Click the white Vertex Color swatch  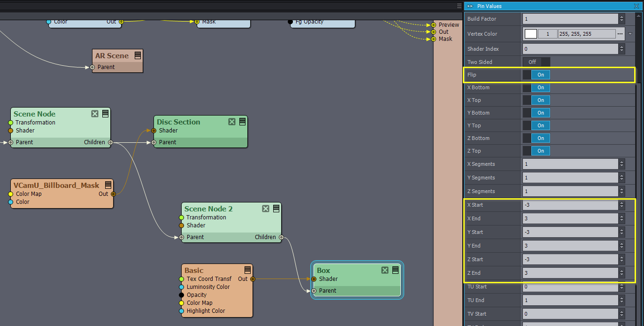(530, 34)
